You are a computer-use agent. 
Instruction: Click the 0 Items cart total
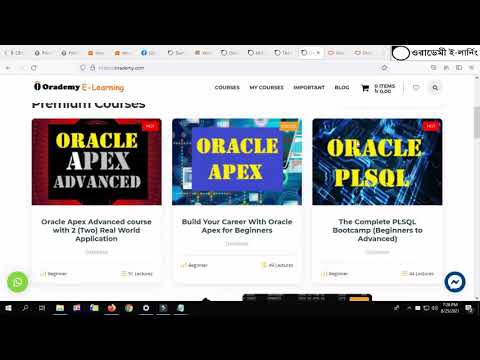(x=384, y=88)
